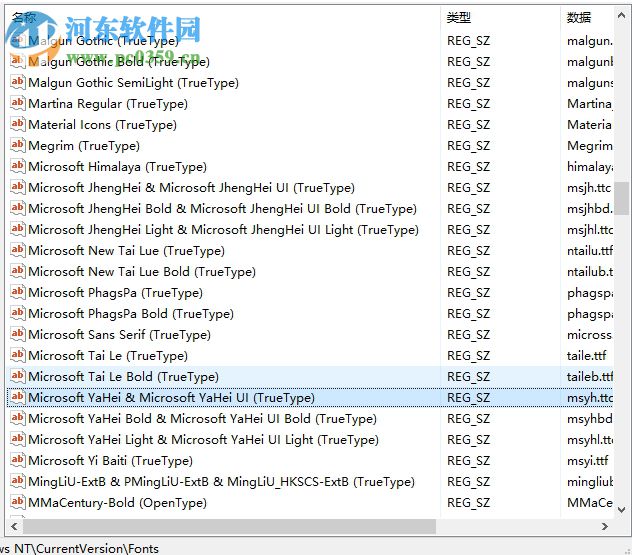
Task: Click the ab icon beside Malgun Gothic SemiLight
Action: click(17, 82)
